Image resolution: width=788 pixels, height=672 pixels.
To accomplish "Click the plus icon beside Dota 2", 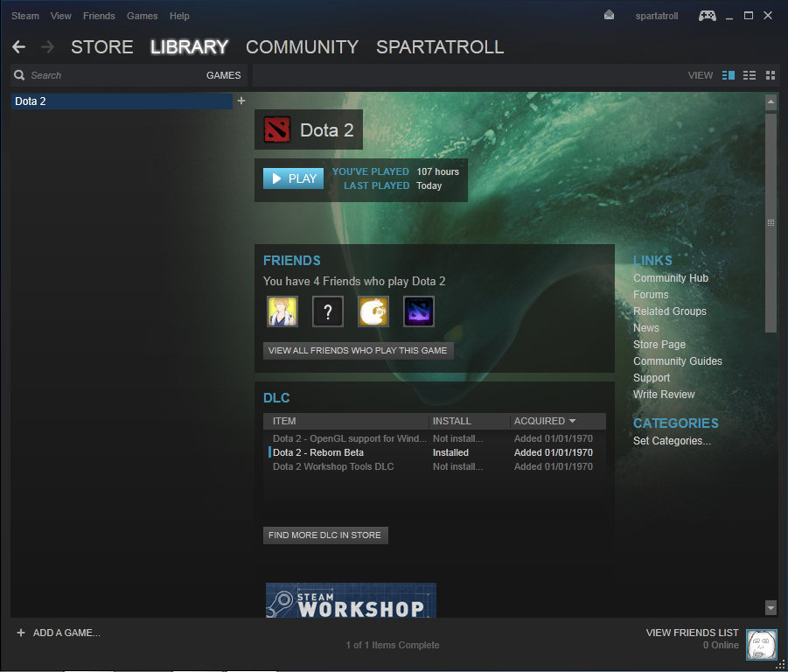I will click(241, 101).
